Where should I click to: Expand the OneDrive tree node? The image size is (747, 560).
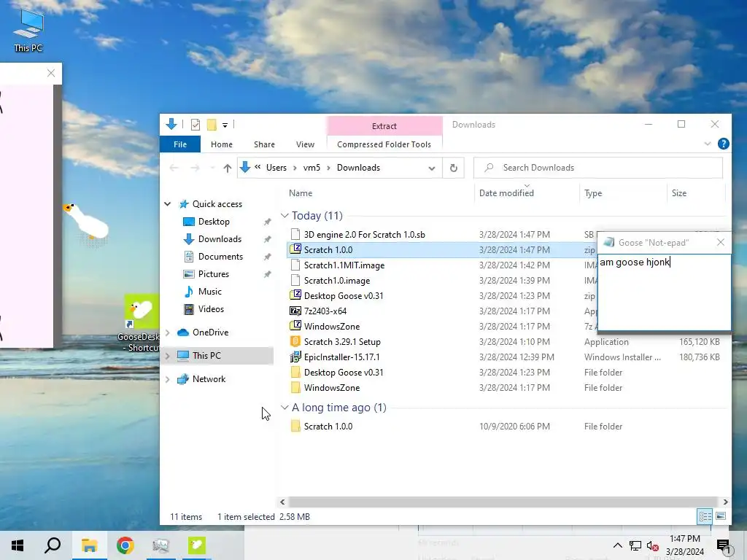[168, 332]
